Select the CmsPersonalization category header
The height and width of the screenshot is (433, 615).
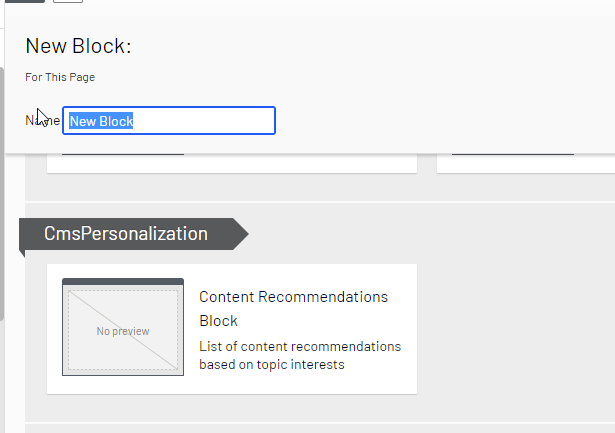[x=126, y=234]
